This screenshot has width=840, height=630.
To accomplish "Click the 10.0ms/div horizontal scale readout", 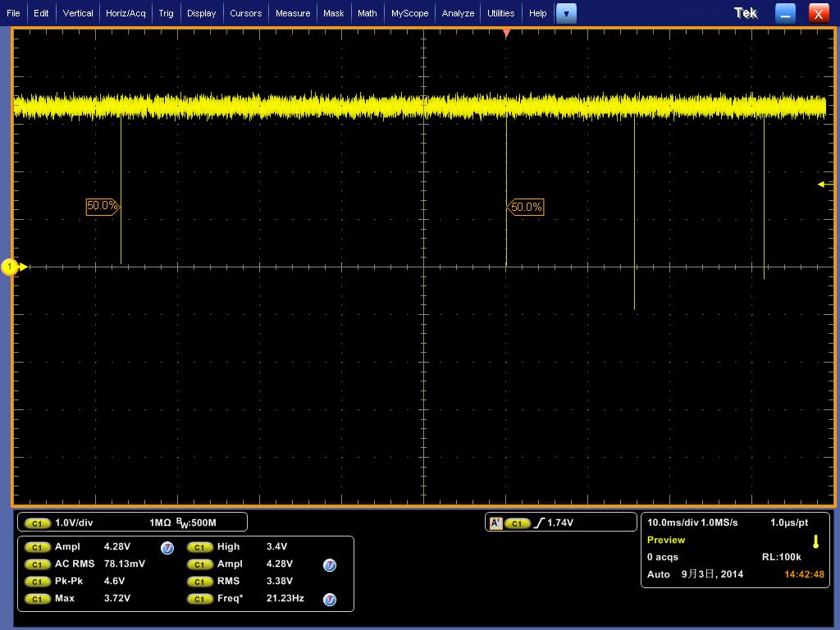I will (x=673, y=523).
